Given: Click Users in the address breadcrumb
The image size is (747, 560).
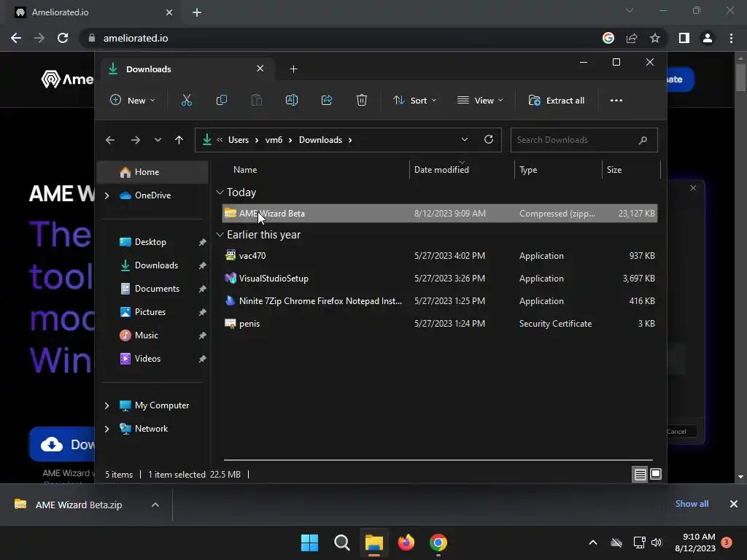Looking at the screenshot, I should 239,140.
